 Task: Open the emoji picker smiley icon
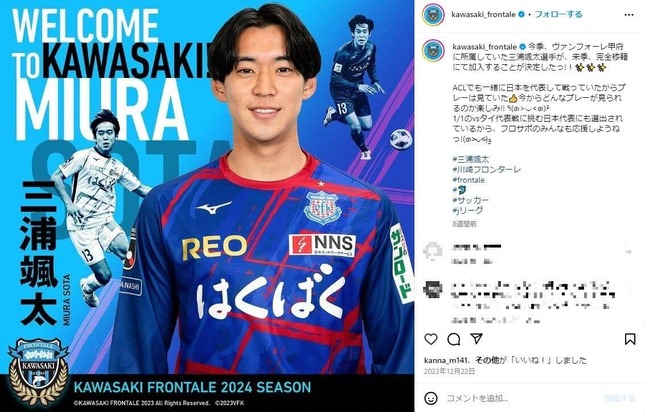(431, 398)
